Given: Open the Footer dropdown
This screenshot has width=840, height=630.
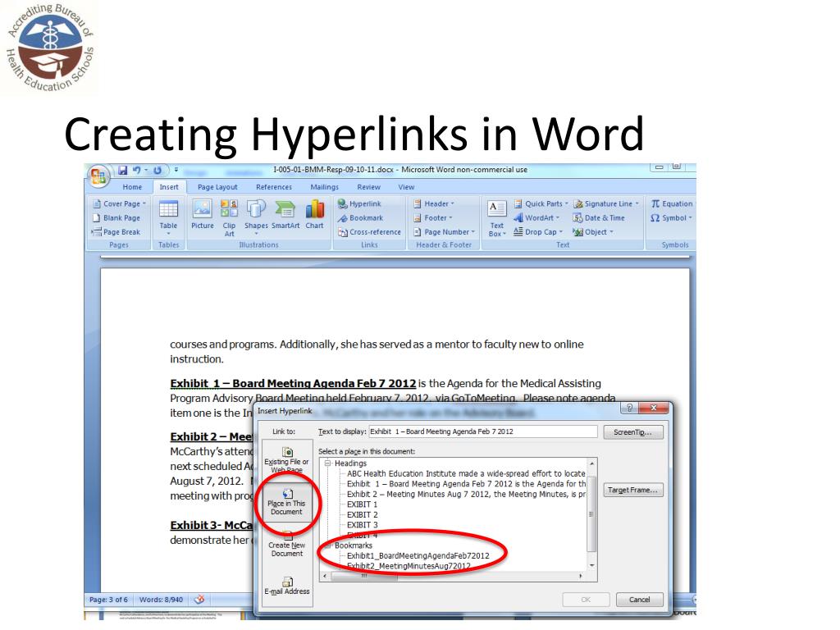Looking at the screenshot, I should click(433, 218).
